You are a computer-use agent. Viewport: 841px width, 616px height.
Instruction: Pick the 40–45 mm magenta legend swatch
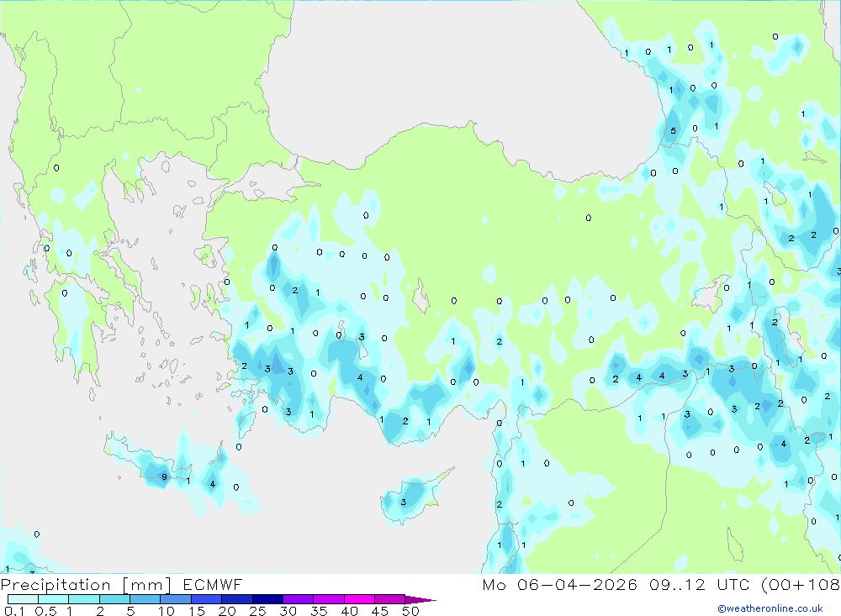[359, 599]
